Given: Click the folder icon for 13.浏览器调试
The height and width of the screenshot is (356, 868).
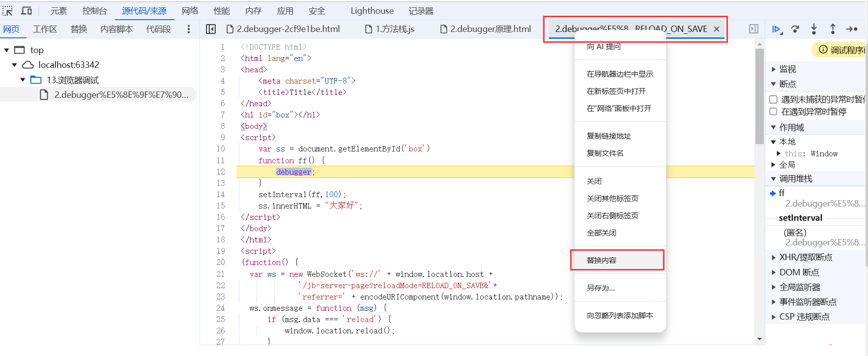Looking at the screenshot, I should 36,80.
